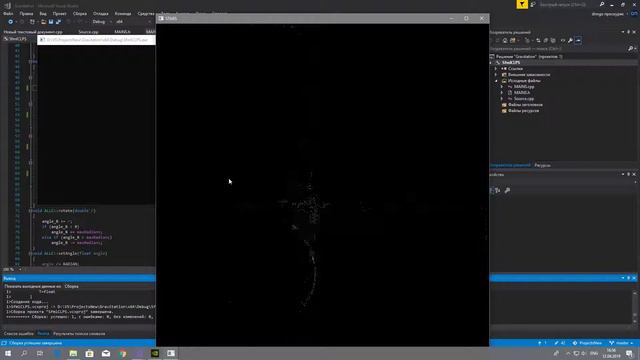Expand the MAINS.cpp tree node
This screenshot has height=360, width=640.
coord(502,87)
